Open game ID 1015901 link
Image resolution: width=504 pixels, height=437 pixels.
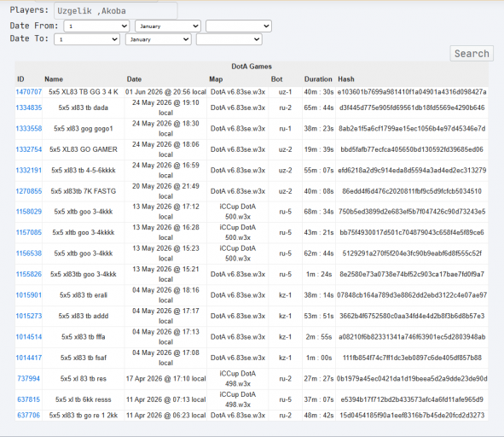[x=29, y=294]
